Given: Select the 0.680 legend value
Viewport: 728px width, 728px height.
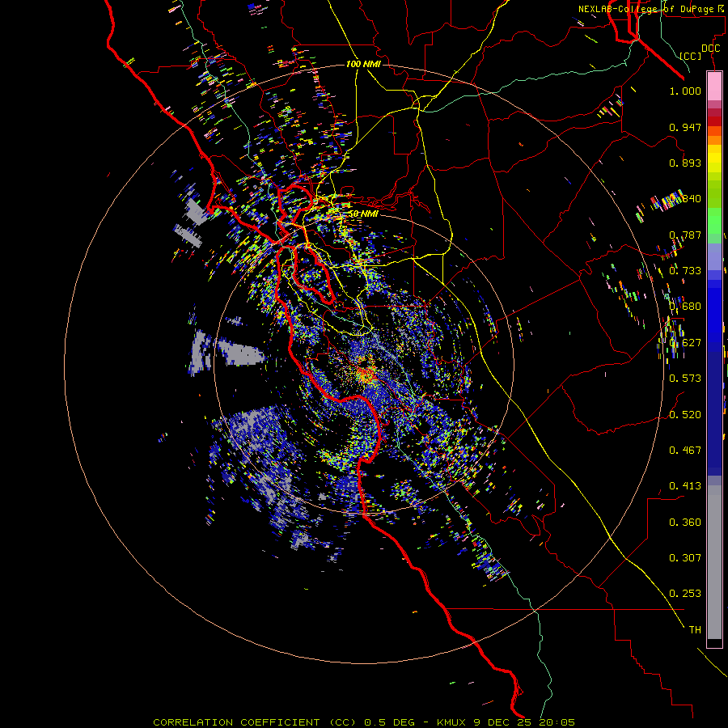Looking at the screenshot, I should [x=685, y=307].
